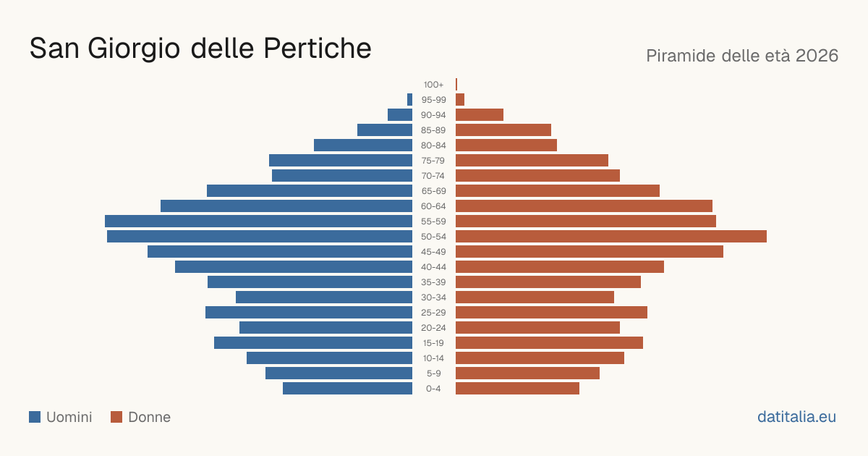Click the 100+ age group label

coord(434,85)
